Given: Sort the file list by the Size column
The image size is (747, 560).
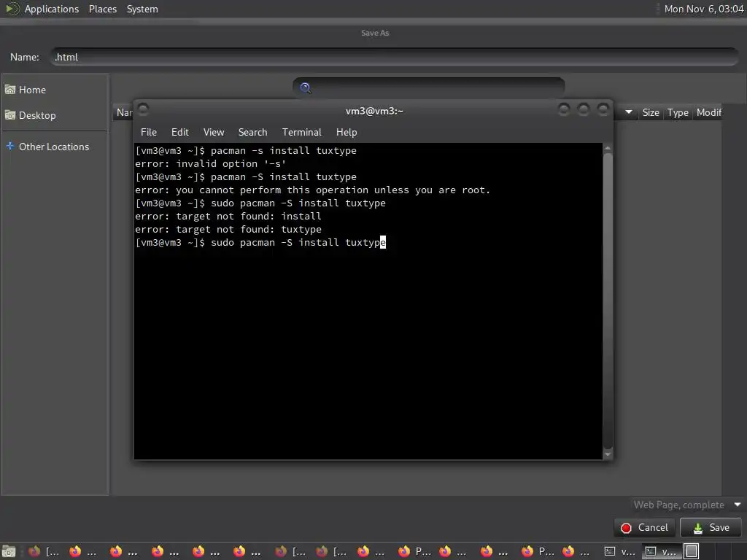Looking at the screenshot, I should (650, 112).
